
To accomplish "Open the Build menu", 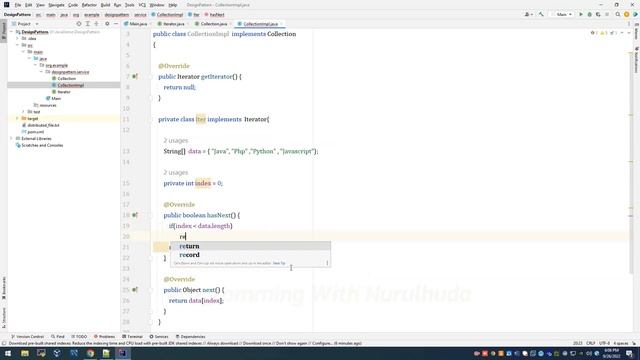I will (x=105, y=5).
